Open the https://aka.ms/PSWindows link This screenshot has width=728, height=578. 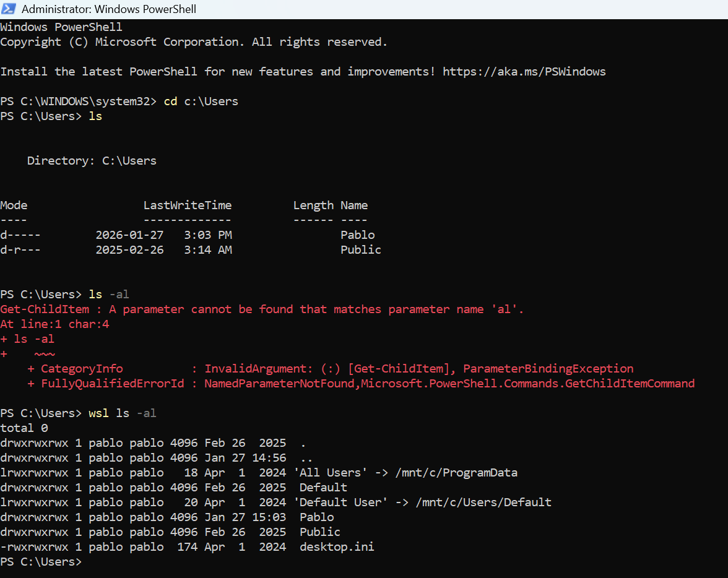click(524, 72)
